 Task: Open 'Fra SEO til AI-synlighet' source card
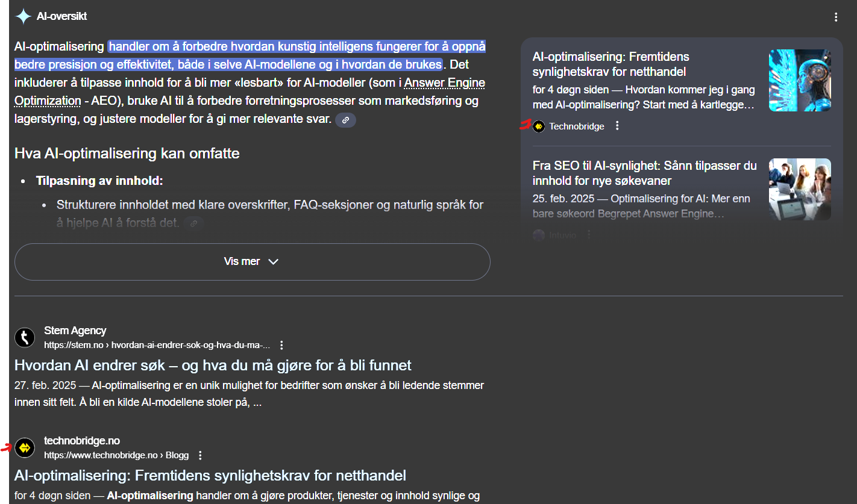[644, 173]
